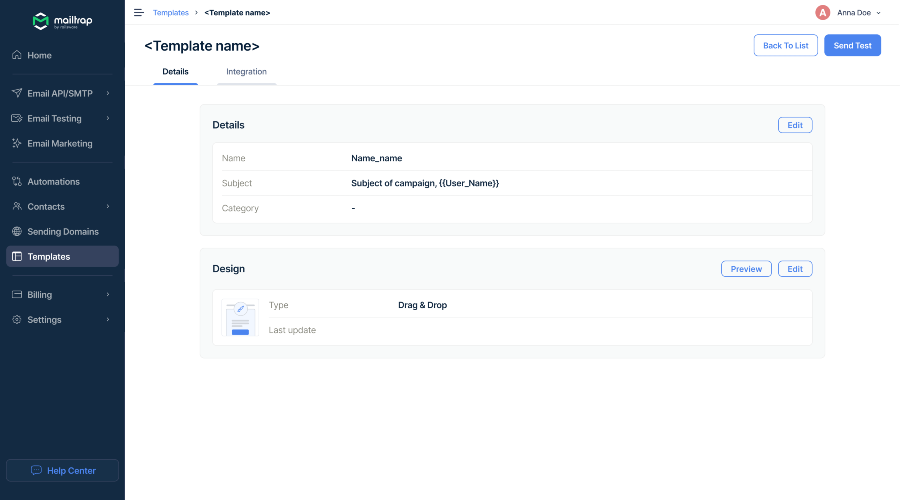Viewport: 900px width, 500px height.
Task: Click the Back To List button
Action: (x=785, y=46)
